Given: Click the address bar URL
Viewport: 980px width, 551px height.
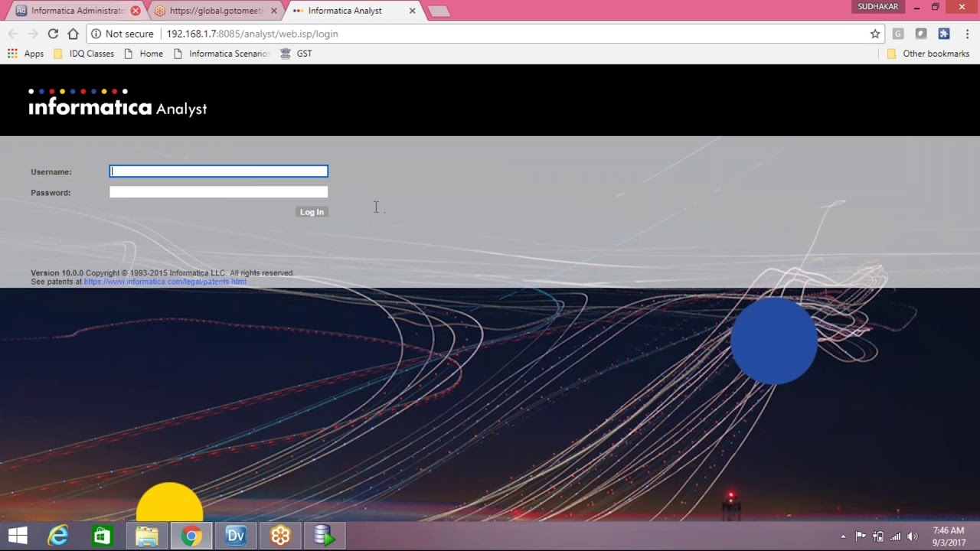Looking at the screenshot, I should coord(252,34).
